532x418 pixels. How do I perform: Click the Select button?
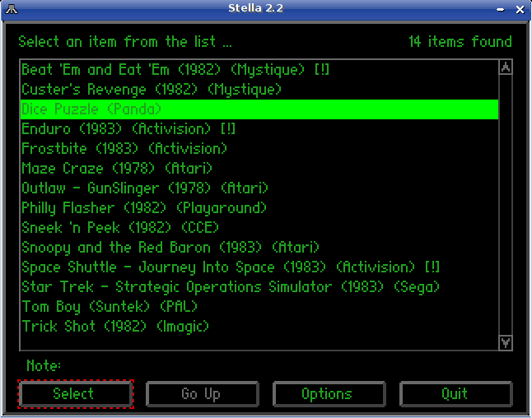(x=76, y=394)
